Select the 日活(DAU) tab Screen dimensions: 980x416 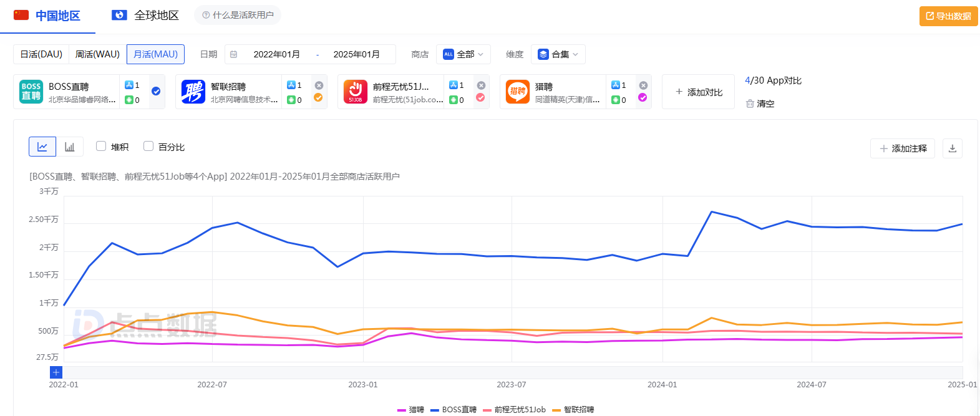(x=41, y=54)
